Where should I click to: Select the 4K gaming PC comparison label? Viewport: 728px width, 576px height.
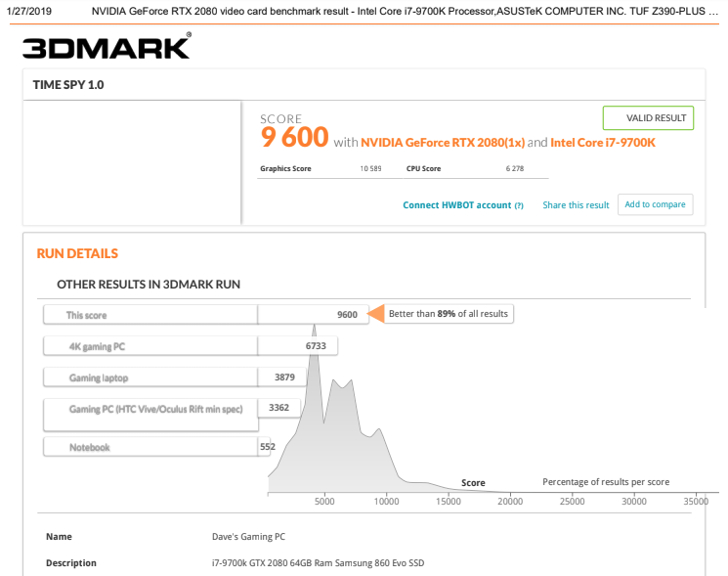pos(97,346)
